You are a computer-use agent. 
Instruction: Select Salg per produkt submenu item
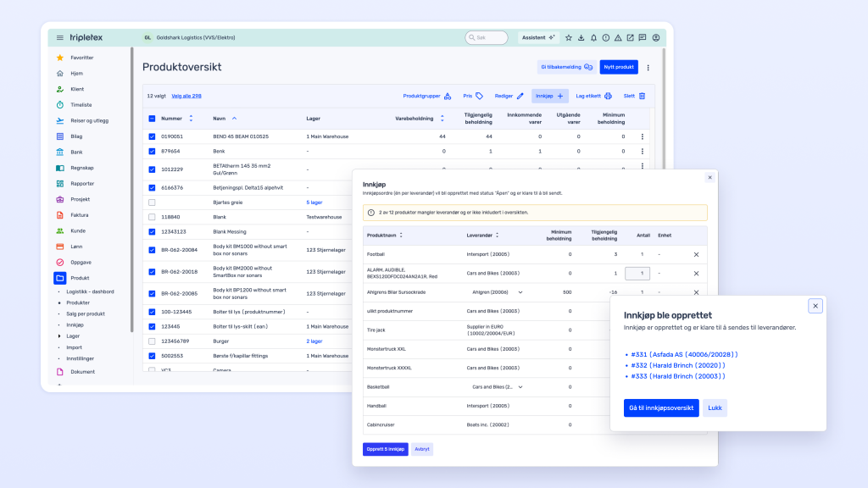coord(86,313)
